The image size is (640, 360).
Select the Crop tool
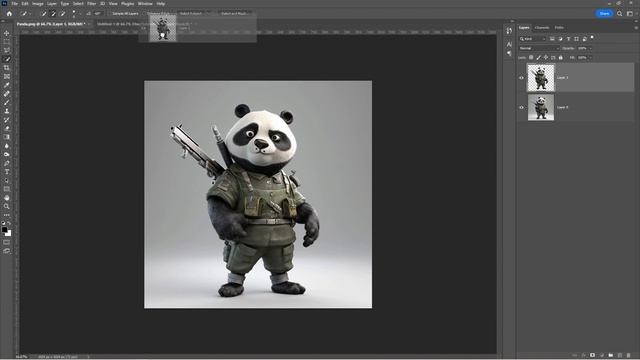click(7, 68)
